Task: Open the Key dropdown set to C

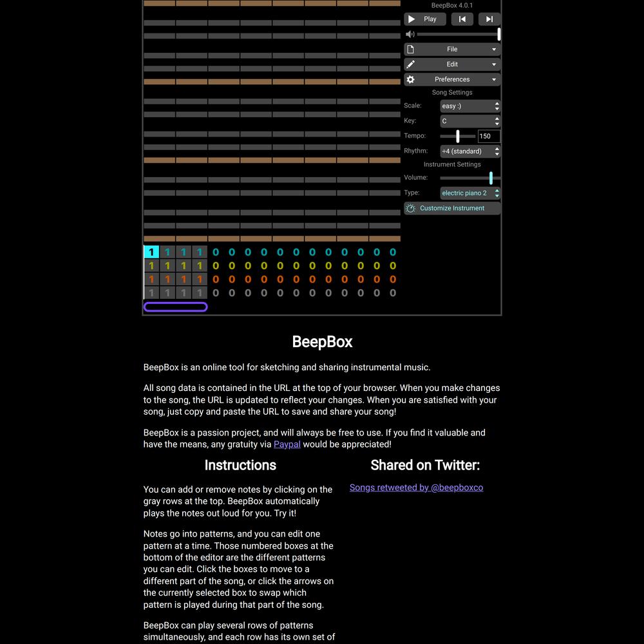Action: tap(470, 121)
